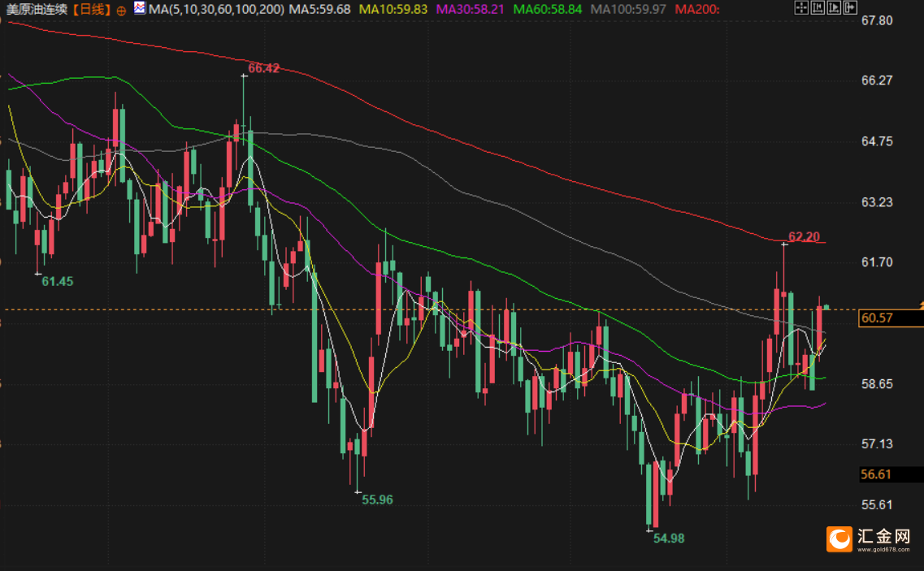This screenshot has height=571, width=924.
Task: Click the 57.13 price axis label
Action: (877, 443)
